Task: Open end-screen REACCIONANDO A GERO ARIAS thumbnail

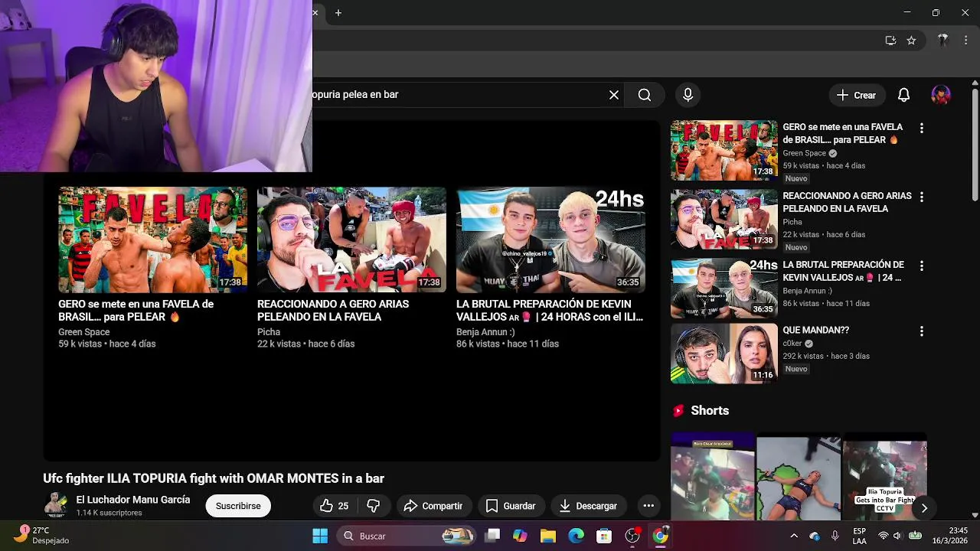Action: (351, 240)
